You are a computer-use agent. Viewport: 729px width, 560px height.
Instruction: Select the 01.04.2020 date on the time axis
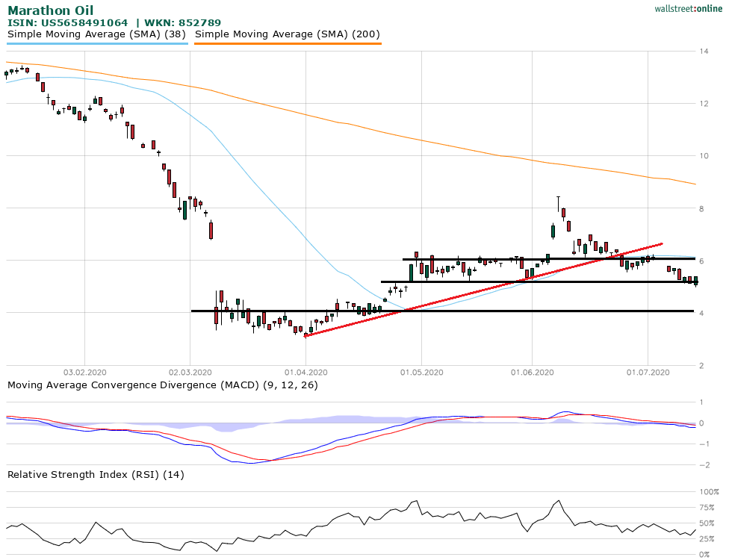click(305, 372)
